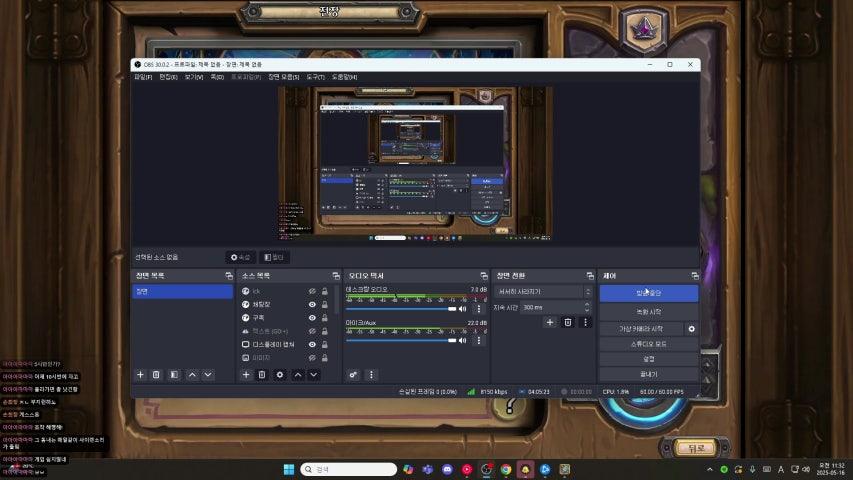Enable 스튜디오 모드 button
This screenshot has height=480, width=853.
point(648,344)
